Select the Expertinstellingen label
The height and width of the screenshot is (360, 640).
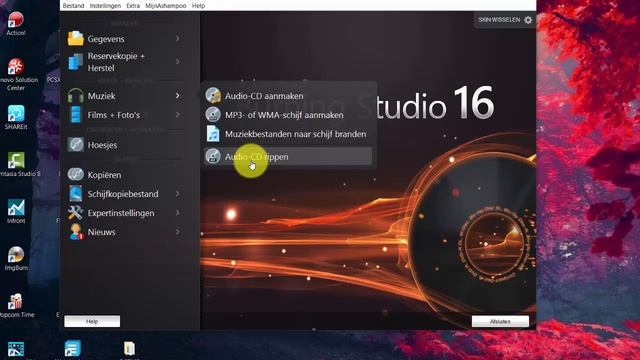121,213
